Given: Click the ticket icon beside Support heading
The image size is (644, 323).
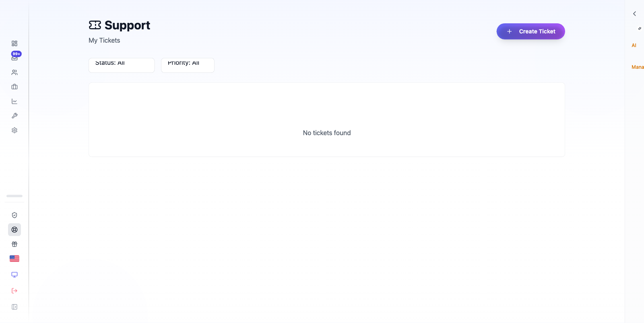Looking at the screenshot, I should point(95,25).
